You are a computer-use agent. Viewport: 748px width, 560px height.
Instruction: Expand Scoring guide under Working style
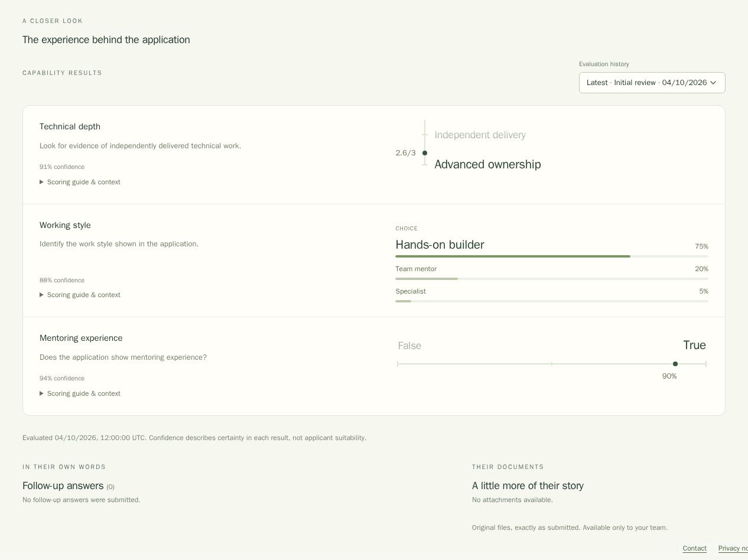(x=80, y=295)
